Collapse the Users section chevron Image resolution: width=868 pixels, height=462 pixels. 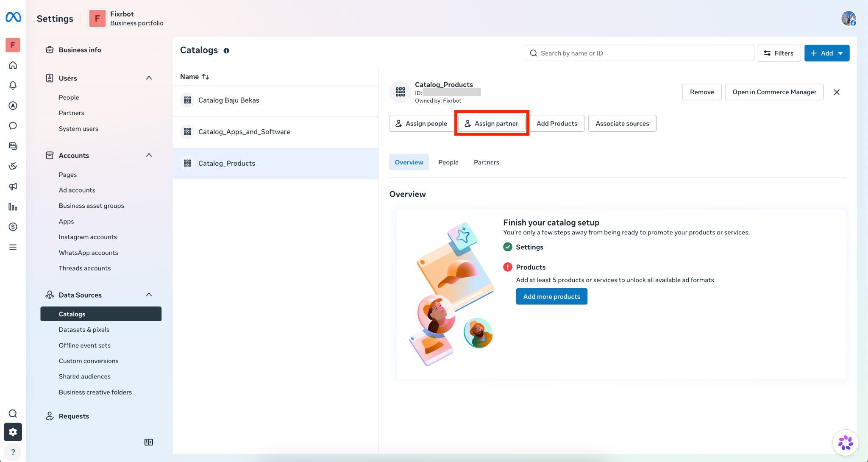click(149, 78)
